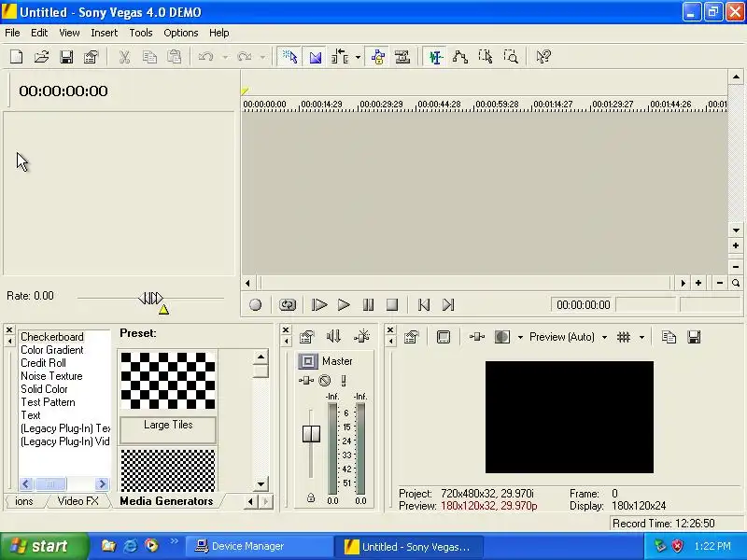Click the Redo arrow icon
The height and width of the screenshot is (560, 747).
tap(245, 57)
